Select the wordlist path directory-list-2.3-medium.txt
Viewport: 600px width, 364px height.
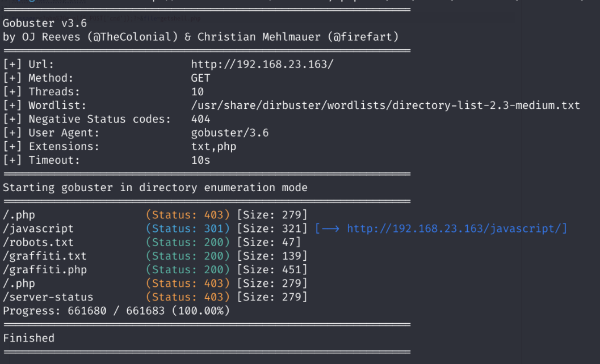385,105
